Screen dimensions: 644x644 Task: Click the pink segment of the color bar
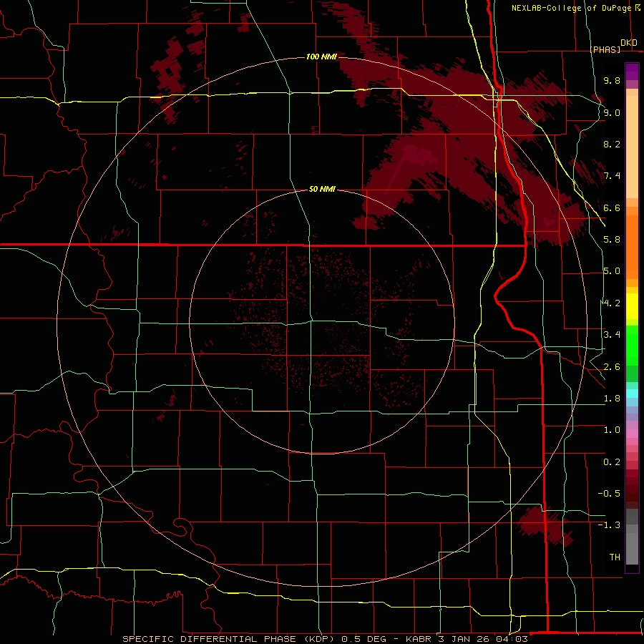(632, 434)
